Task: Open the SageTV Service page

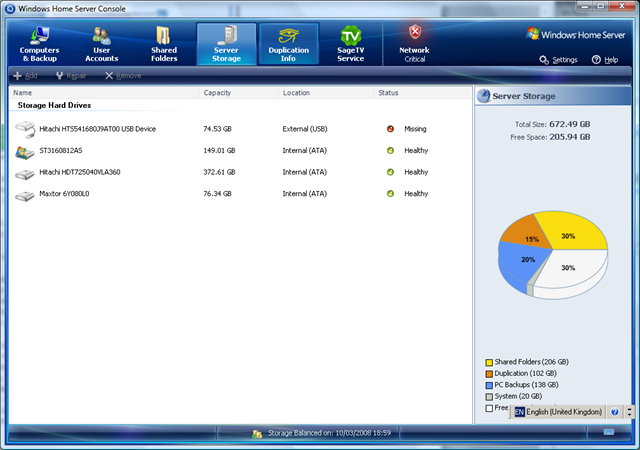Action: pos(350,46)
